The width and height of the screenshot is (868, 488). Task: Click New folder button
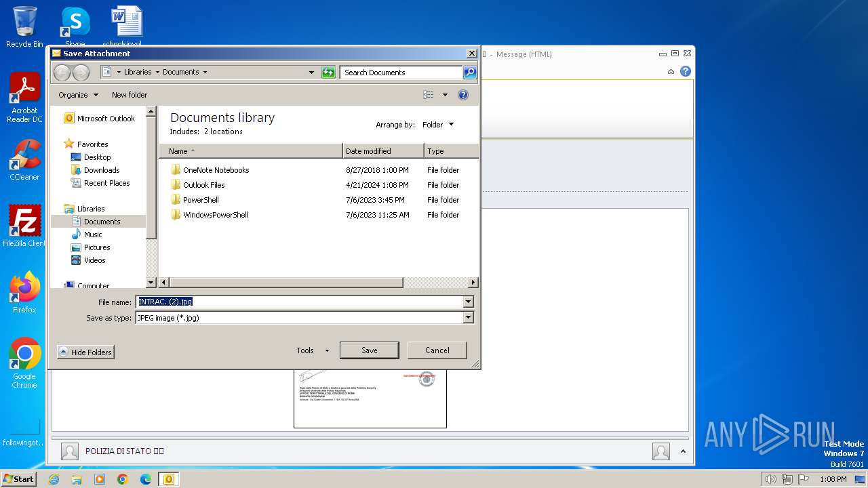pyautogui.click(x=130, y=95)
